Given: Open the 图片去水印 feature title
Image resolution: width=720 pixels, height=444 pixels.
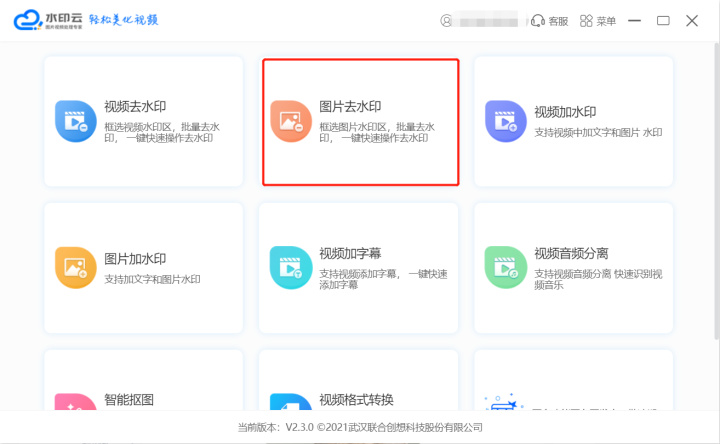Looking at the screenshot, I should [x=350, y=106].
